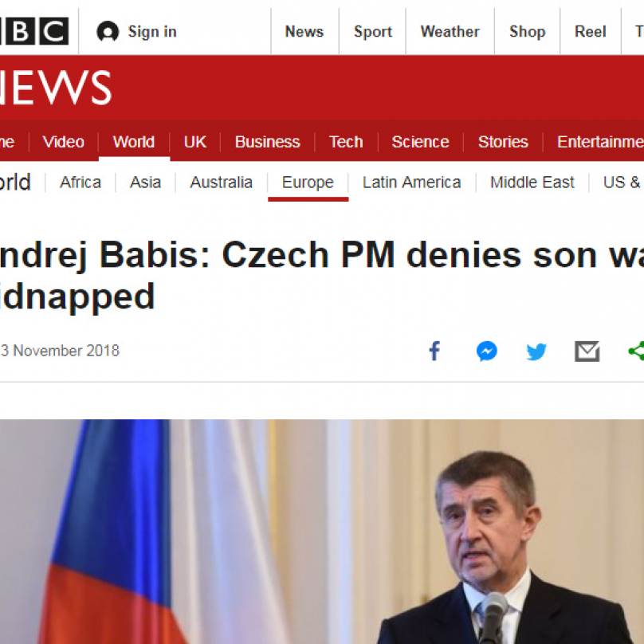Share via the Messenger icon

pos(486,351)
